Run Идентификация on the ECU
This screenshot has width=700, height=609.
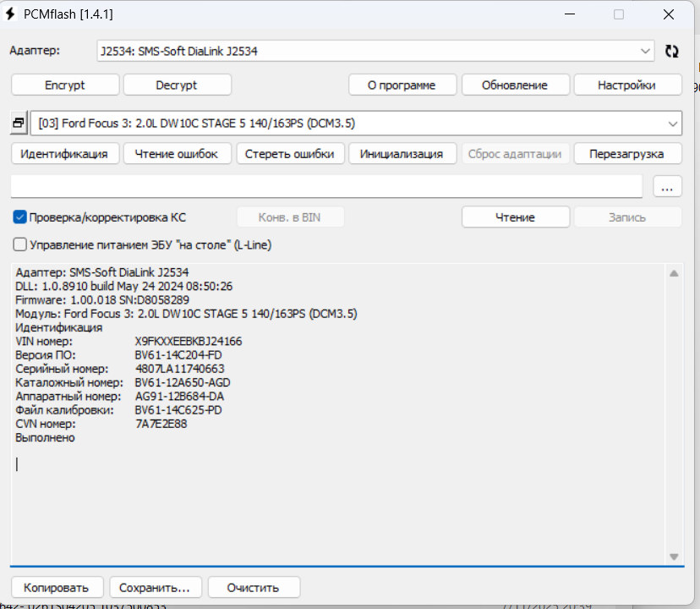click(64, 154)
